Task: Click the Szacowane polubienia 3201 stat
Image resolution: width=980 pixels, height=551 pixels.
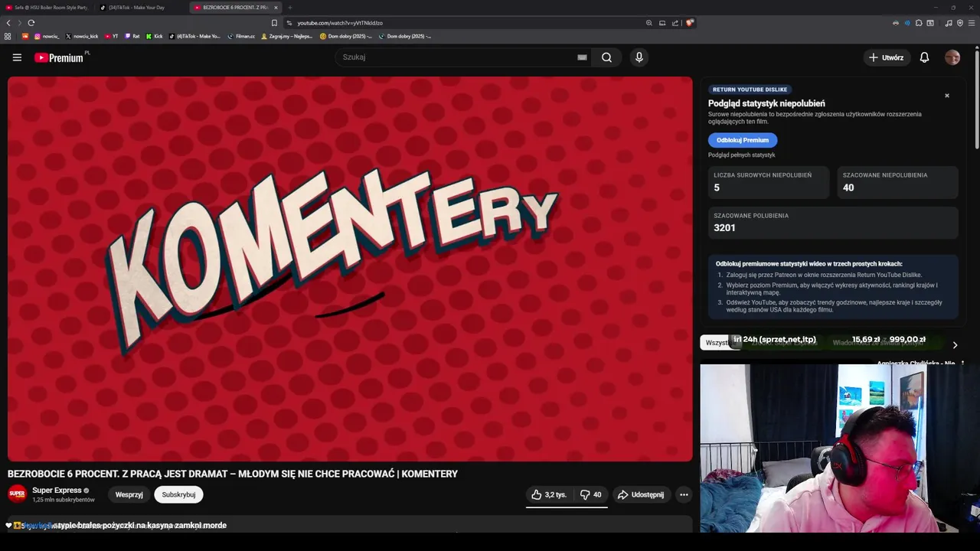Action: pyautogui.click(x=833, y=222)
